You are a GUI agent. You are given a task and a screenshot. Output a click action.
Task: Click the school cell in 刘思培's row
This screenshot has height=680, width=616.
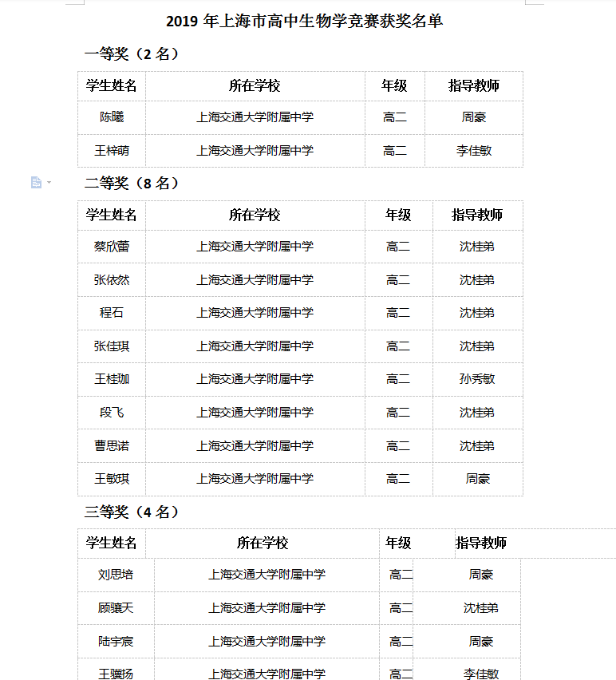click(267, 575)
